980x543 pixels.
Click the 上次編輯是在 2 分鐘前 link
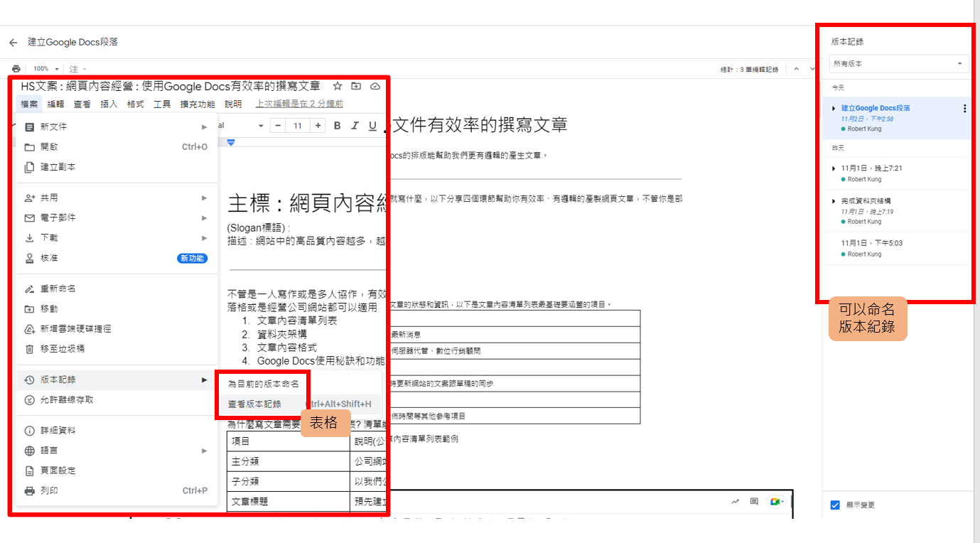pos(299,104)
